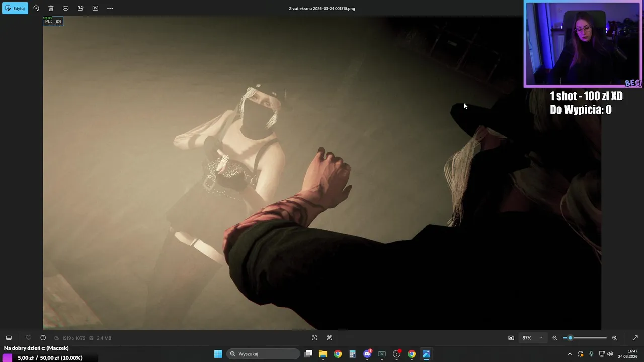Print the image with the printer icon
Image resolution: width=644 pixels, height=362 pixels.
coord(65,8)
